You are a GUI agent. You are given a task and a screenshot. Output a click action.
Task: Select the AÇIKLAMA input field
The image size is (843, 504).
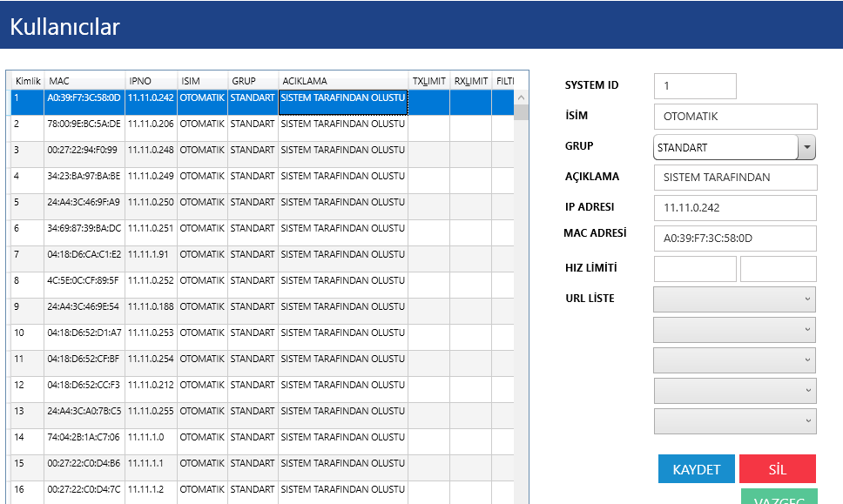pos(735,178)
